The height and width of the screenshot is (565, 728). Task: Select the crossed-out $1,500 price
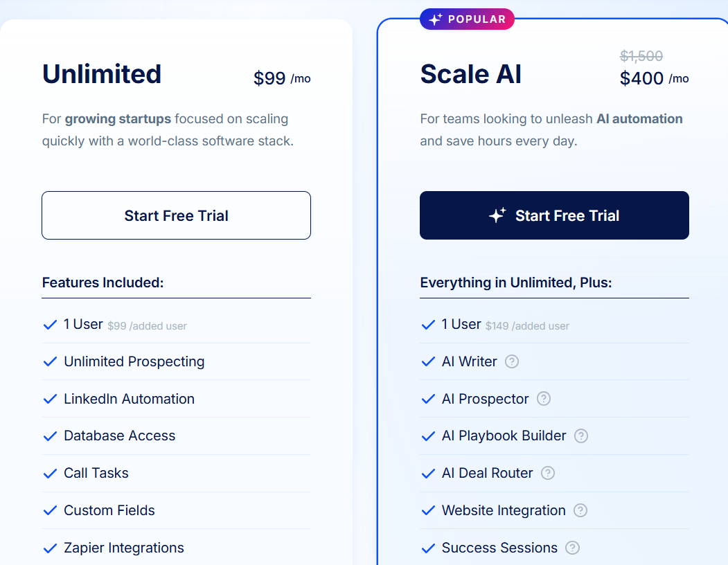coord(642,56)
